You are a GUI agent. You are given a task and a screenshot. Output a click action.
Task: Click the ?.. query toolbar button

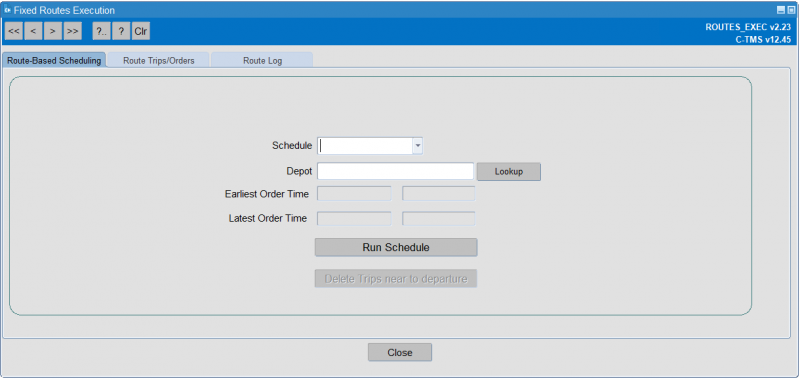pyautogui.click(x=102, y=31)
